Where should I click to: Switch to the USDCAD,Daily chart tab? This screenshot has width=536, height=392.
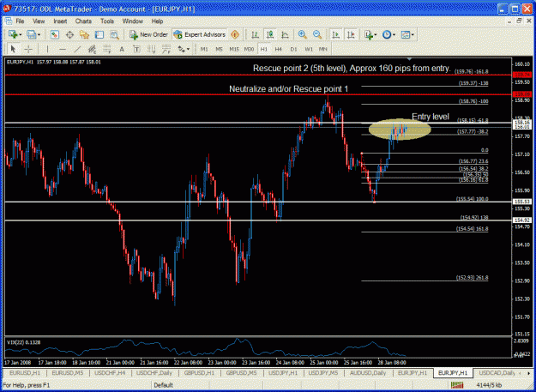coord(497,373)
